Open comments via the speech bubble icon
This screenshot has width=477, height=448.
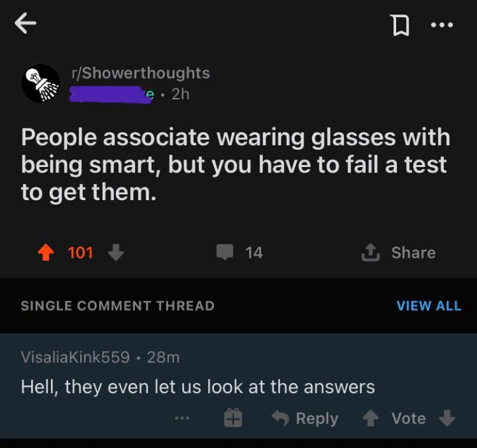coord(225,252)
